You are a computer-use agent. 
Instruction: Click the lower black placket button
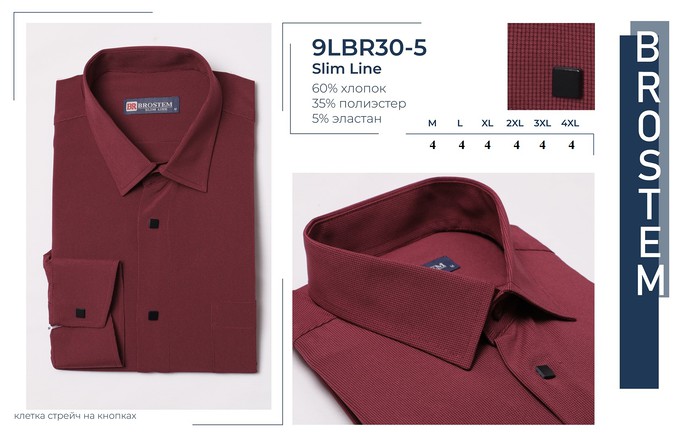[153, 316]
